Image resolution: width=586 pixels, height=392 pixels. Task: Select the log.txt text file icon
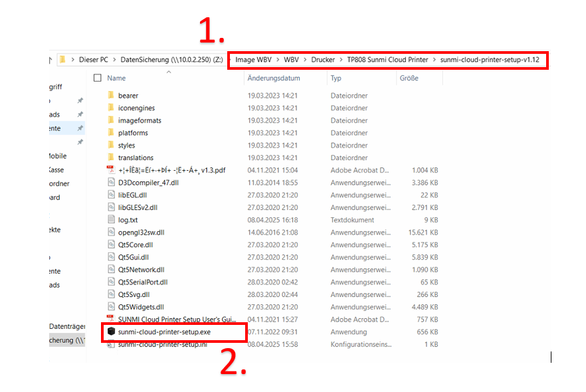point(111,220)
